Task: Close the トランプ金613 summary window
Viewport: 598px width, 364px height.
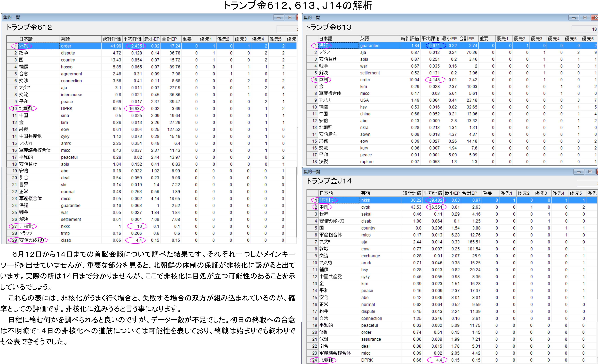Action: pos(595,18)
